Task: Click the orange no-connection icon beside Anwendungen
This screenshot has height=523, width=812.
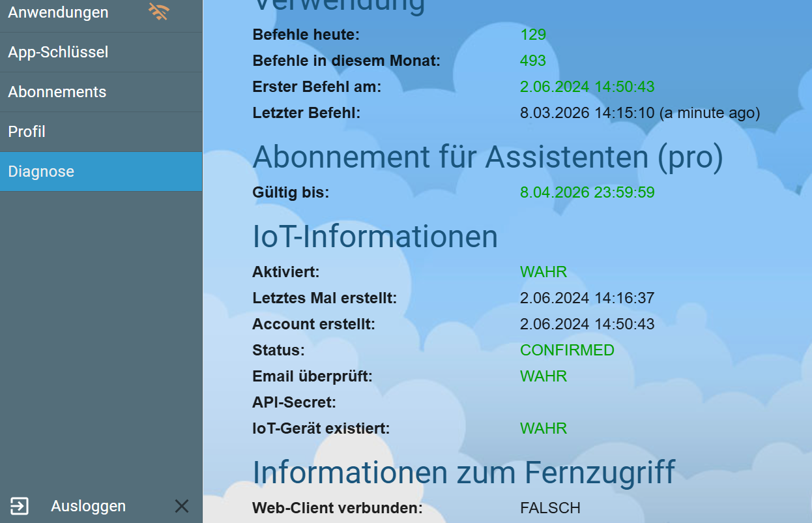Action: point(158,12)
